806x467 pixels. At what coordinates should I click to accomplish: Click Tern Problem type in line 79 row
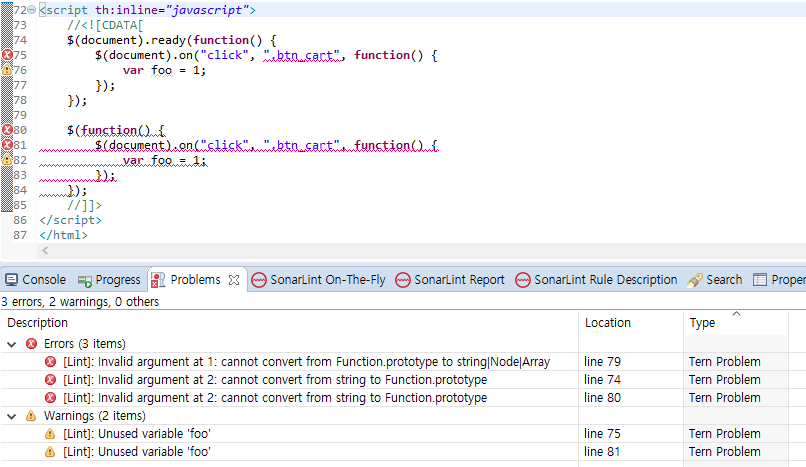[x=724, y=362]
